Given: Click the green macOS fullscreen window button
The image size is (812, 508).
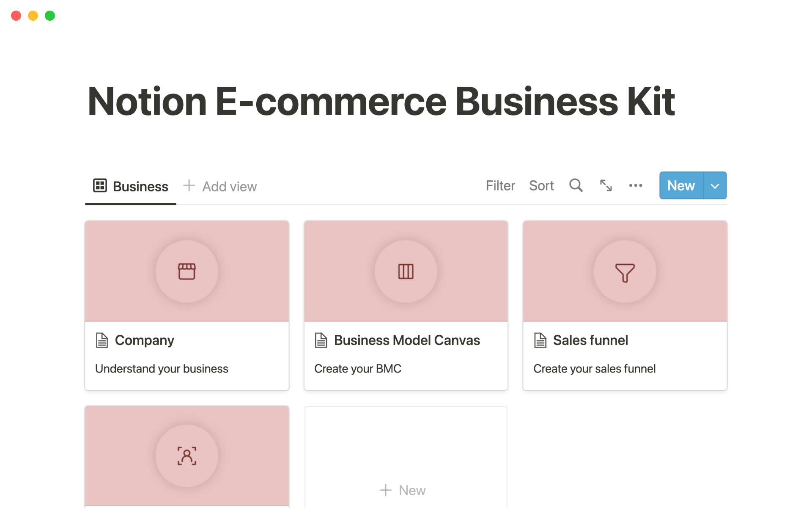Looking at the screenshot, I should (x=50, y=16).
